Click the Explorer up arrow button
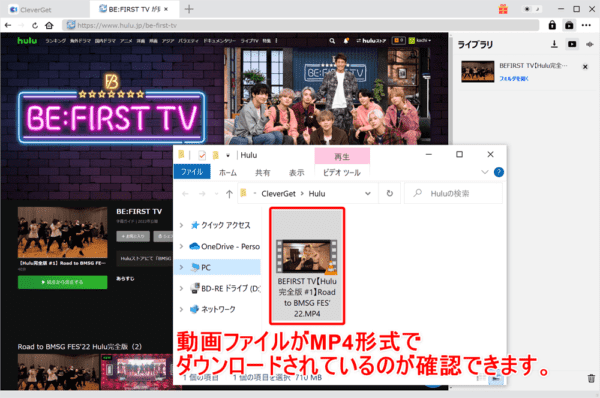This screenshot has width=600, height=398. (229, 194)
